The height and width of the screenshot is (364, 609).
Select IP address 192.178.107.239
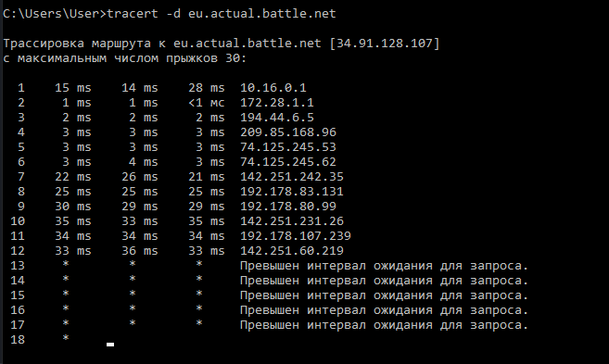295,236
